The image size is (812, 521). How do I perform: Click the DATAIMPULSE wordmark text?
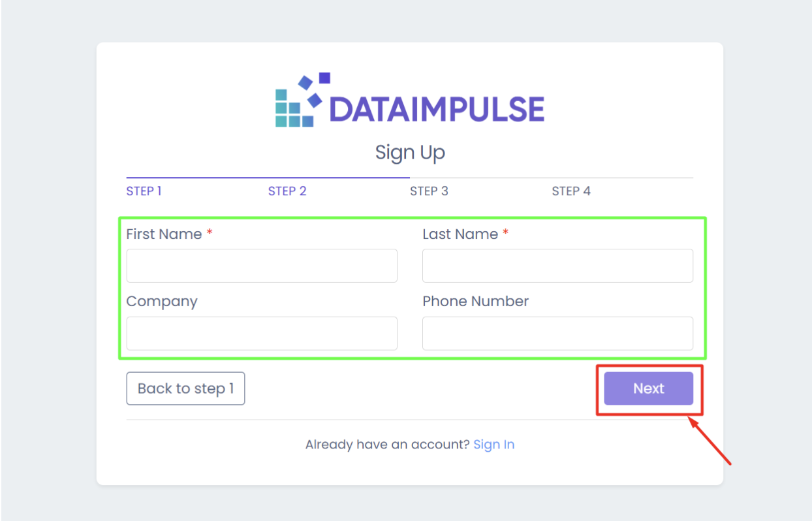[x=437, y=109]
